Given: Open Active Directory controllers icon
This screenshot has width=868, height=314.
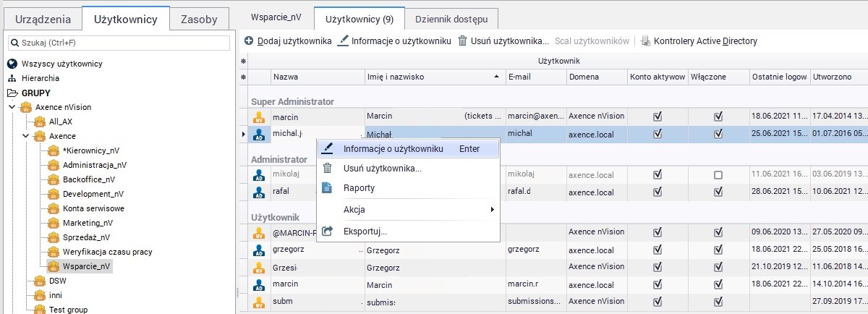Looking at the screenshot, I should click(645, 41).
